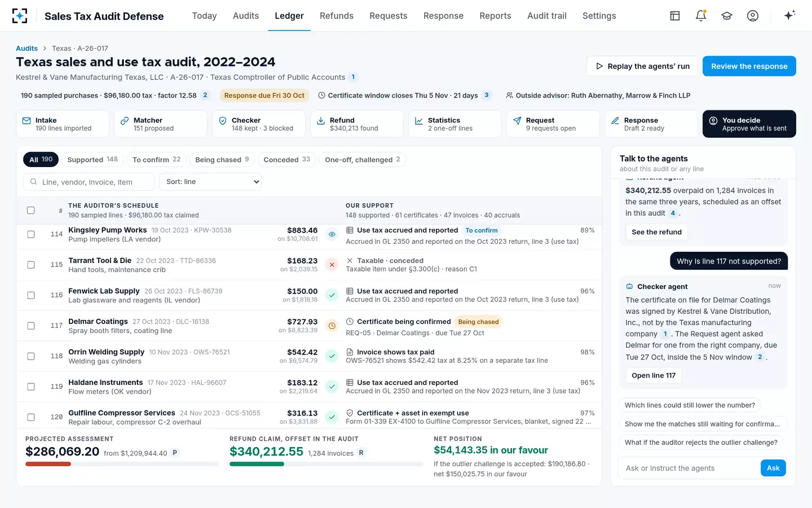Open the AI sparkle assistant icon
Screen dimensions: 812x508
click(789, 15)
